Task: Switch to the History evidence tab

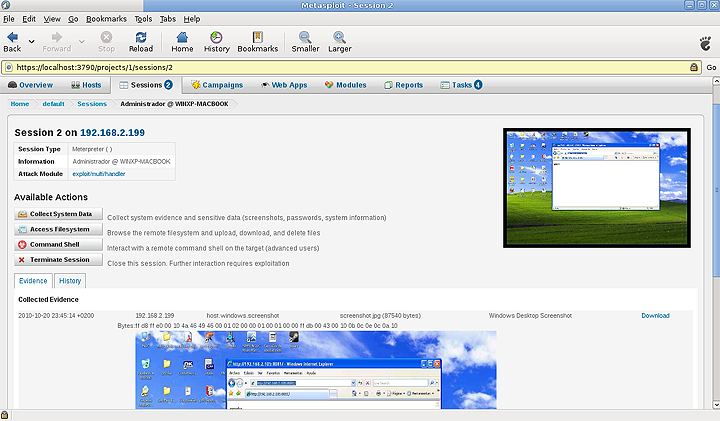Action: click(70, 281)
